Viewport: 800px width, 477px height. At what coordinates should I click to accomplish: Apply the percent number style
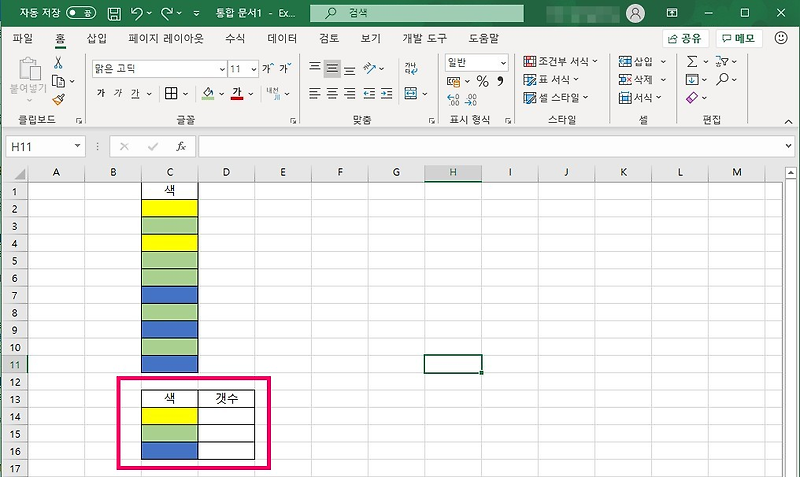pos(483,81)
